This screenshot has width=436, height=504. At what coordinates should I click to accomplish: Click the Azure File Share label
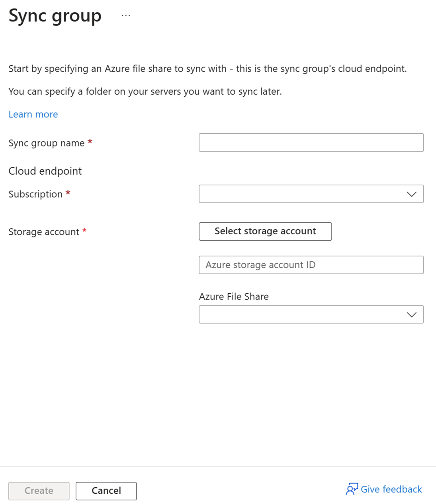(234, 296)
